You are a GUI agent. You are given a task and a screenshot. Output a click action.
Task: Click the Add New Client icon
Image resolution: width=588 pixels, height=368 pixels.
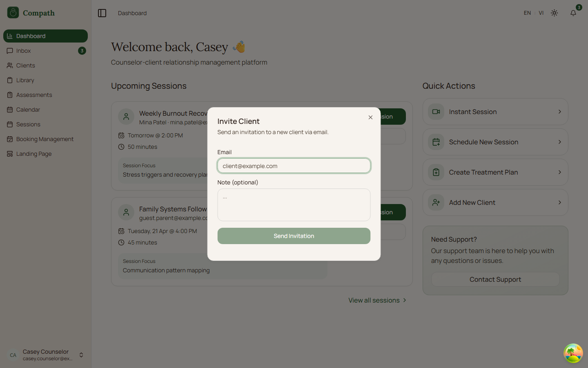[x=436, y=202]
